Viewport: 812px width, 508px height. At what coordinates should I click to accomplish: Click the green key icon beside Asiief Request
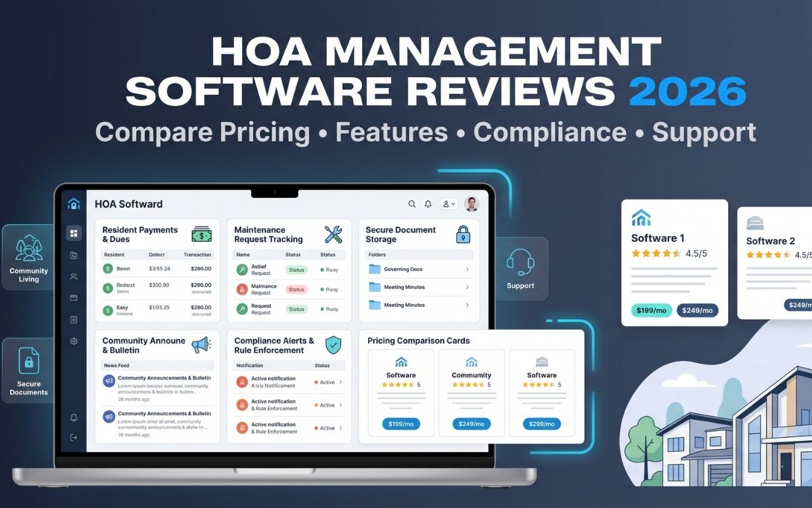coord(242,270)
